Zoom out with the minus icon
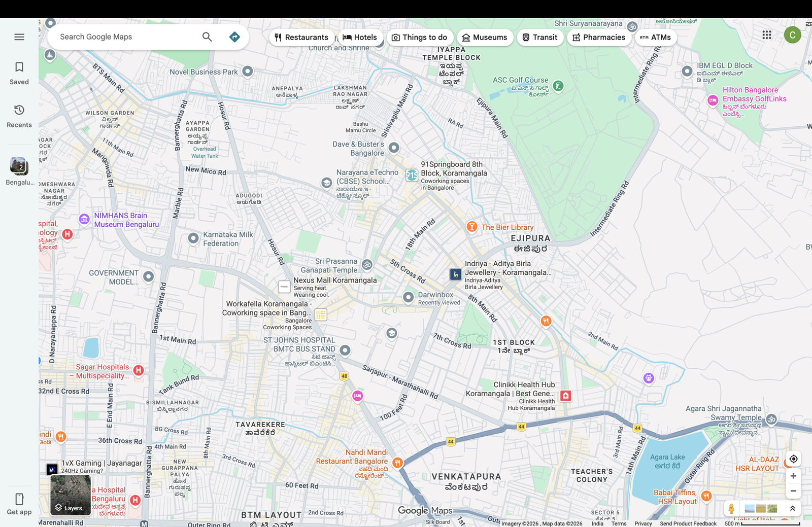 793,490
